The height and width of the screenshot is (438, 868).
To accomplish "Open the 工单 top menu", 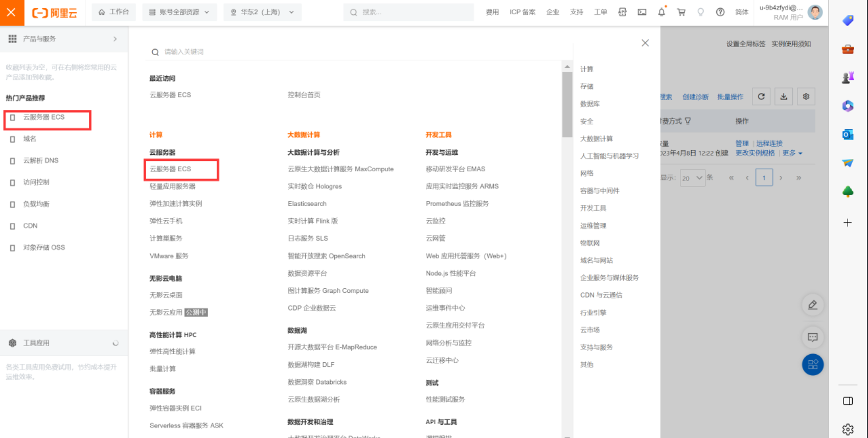I will coord(601,12).
